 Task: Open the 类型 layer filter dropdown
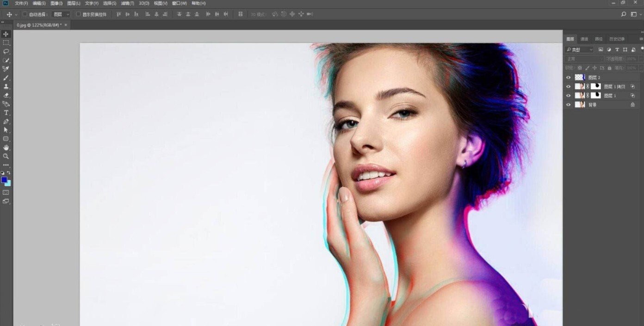point(580,49)
